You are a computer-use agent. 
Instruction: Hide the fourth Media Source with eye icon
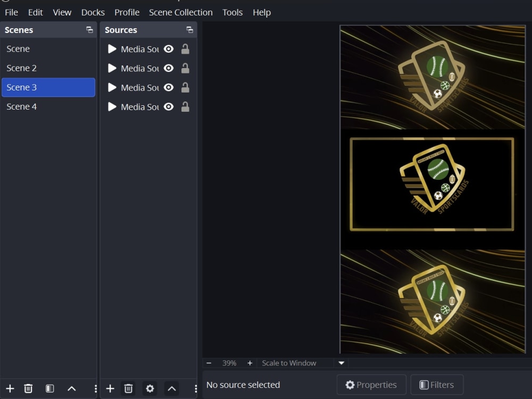(x=169, y=107)
